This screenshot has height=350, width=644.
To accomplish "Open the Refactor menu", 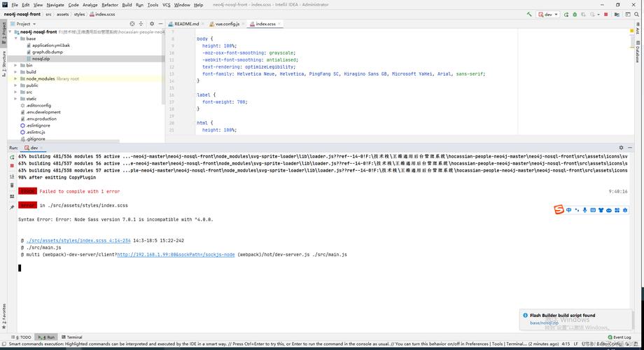I will tap(110, 5).
